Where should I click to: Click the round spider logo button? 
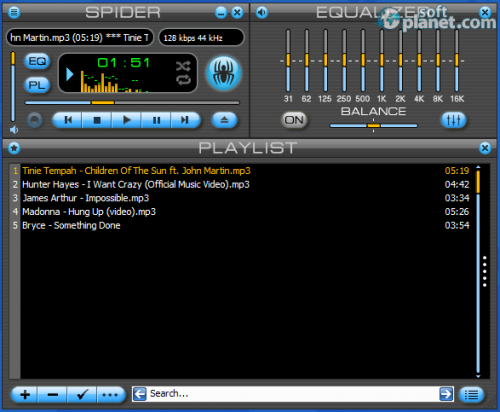tap(223, 73)
